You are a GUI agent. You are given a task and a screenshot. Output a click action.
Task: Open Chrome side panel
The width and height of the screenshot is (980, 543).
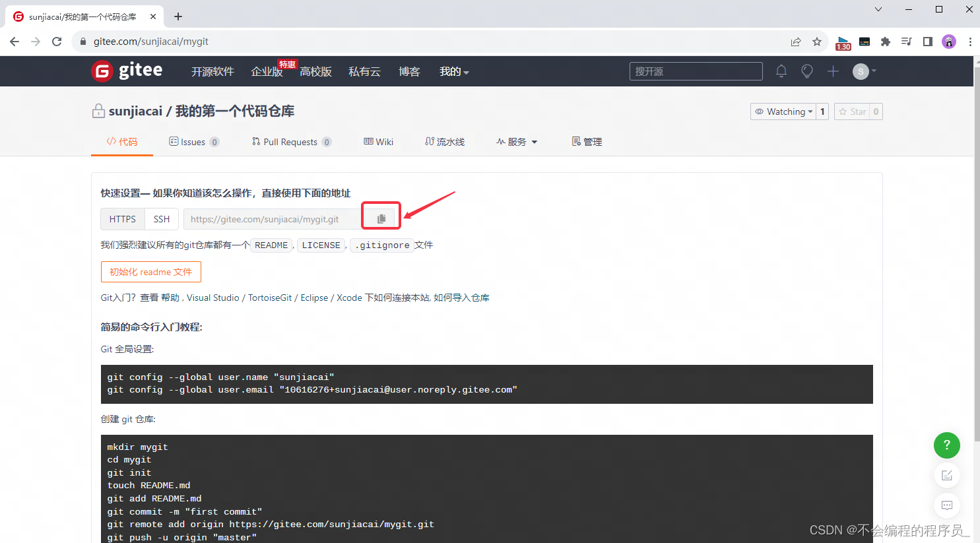point(928,42)
